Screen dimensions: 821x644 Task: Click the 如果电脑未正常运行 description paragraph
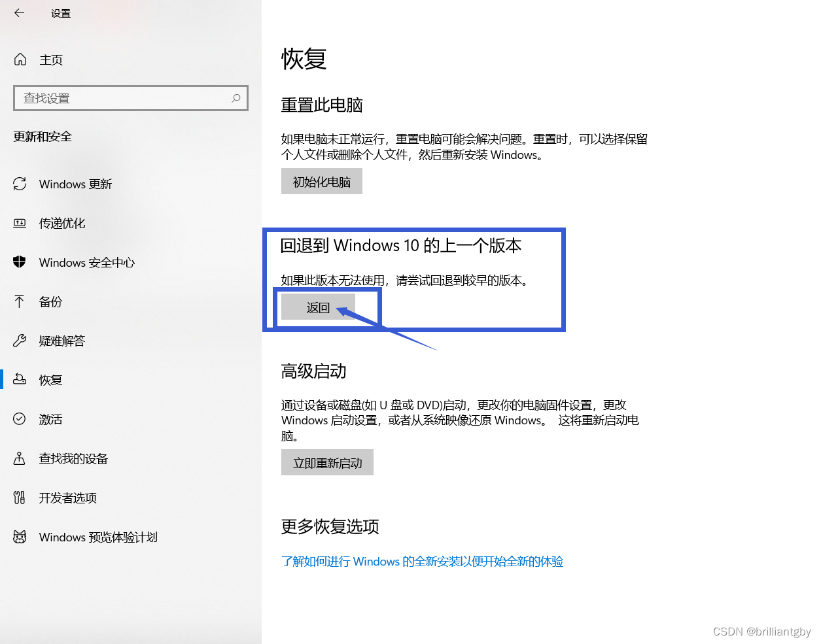coord(464,147)
